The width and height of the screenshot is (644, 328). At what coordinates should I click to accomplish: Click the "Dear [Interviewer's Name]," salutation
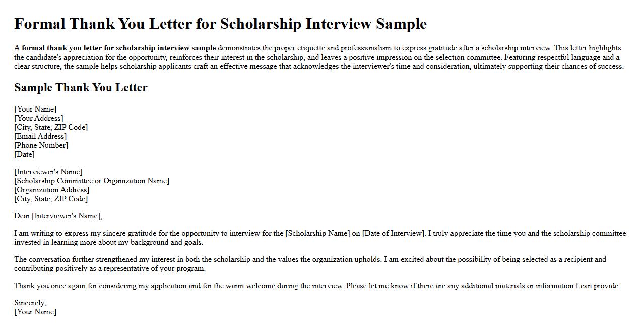tap(58, 216)
